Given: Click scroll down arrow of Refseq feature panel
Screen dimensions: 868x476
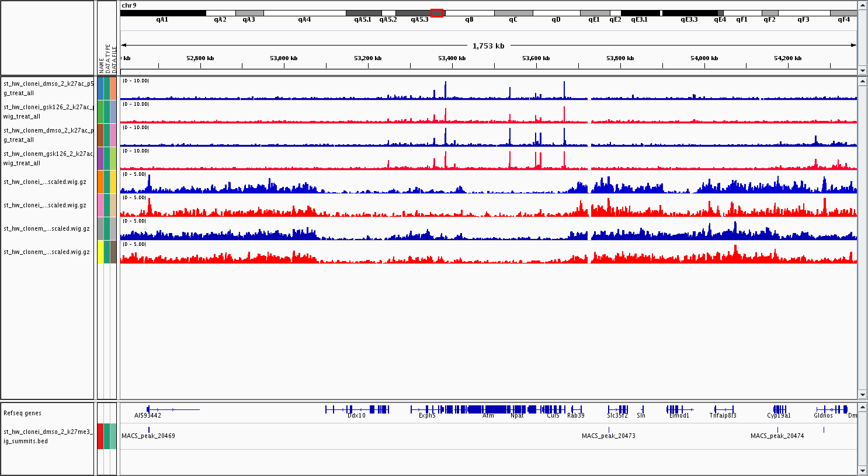Looking at the screenshot, I should pos(862,470).
